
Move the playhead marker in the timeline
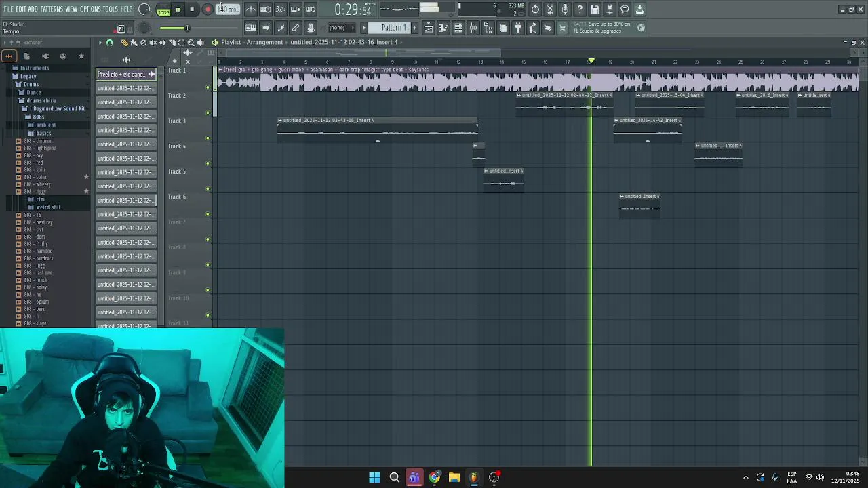(x=591, y=61)
